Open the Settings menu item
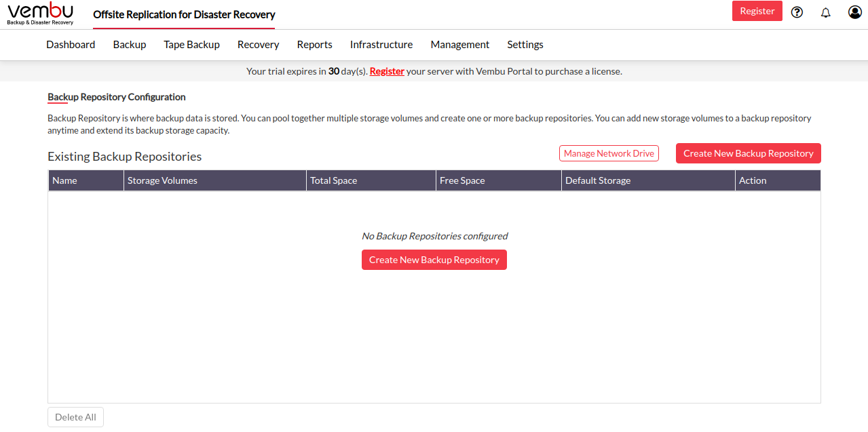This screenshot has width=868, height=432. click(525, 45)
